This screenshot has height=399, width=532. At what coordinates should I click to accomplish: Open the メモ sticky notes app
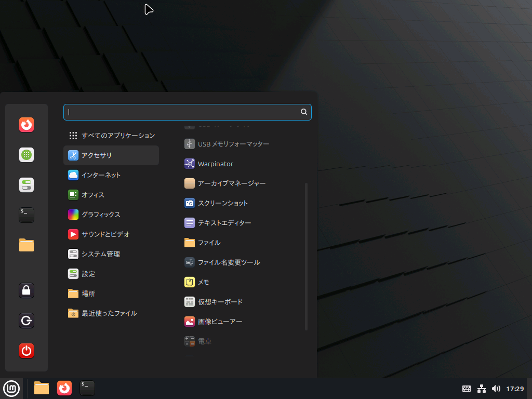pos(203,282)
